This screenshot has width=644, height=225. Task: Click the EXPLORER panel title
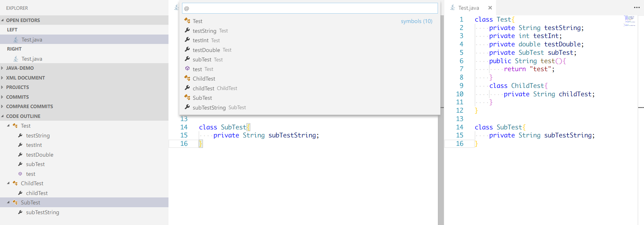click(x=17, y=8)
